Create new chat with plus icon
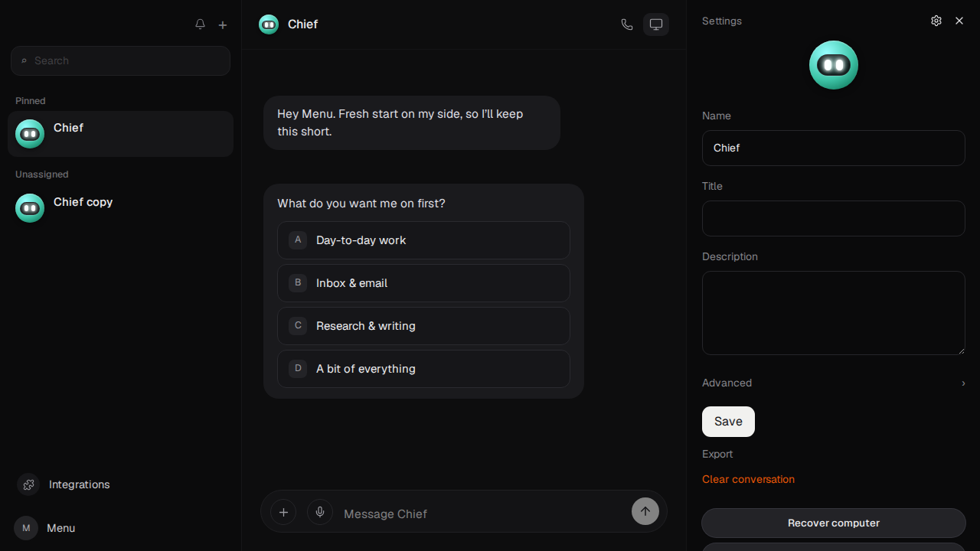 click(223, 24)
